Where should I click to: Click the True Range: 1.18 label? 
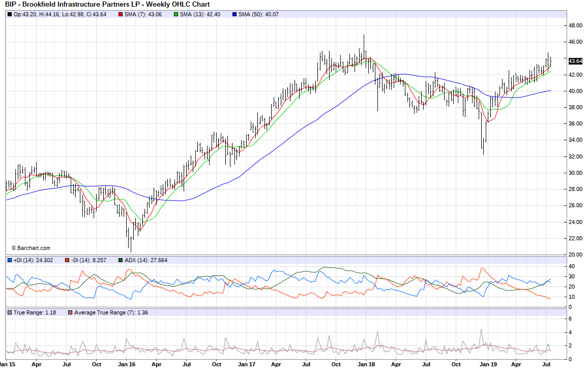point(35,312)
